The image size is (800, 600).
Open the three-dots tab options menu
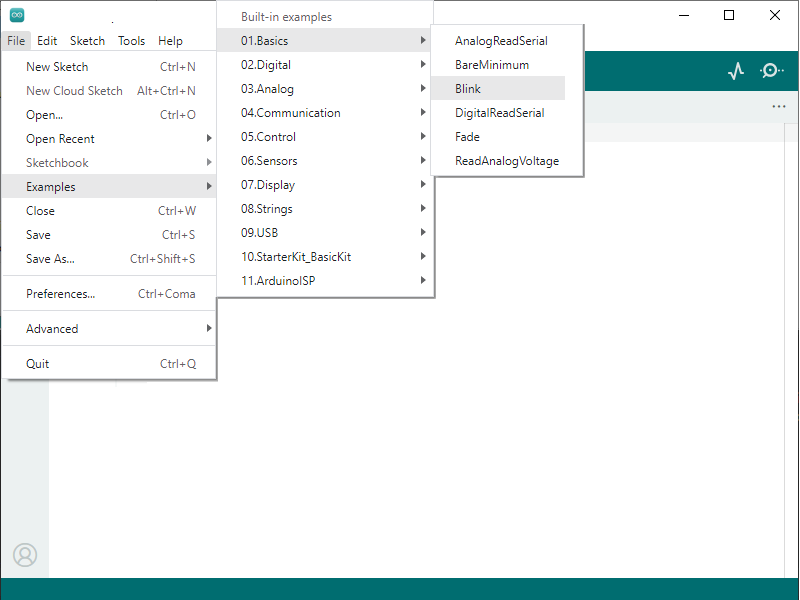[779, 107]
